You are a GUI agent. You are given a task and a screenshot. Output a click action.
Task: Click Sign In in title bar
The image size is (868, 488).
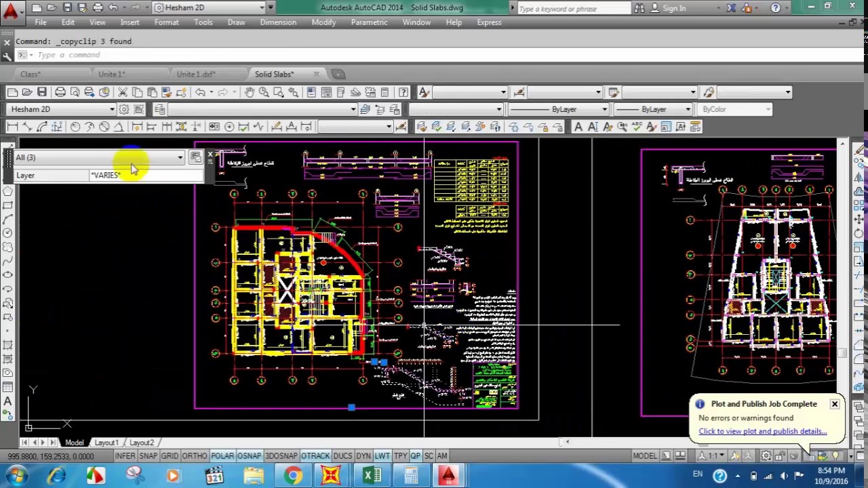[674, 8]
